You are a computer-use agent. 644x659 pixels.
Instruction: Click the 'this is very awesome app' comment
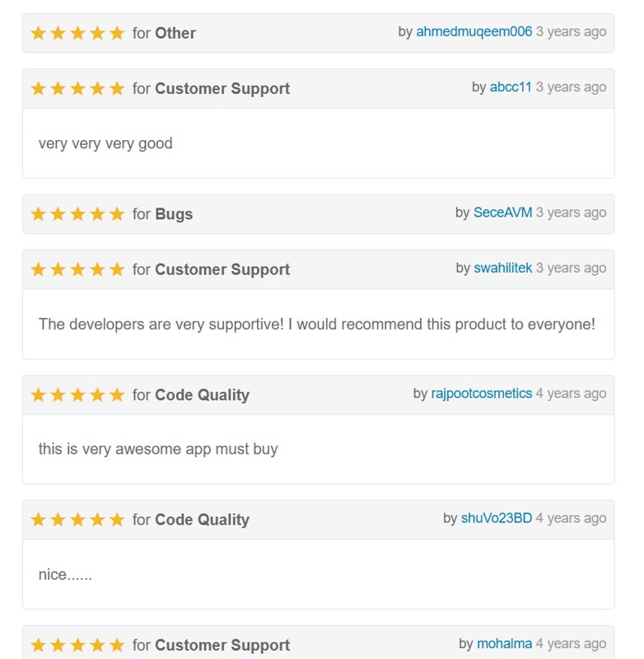pyautogui.click(x=158, y=449)
